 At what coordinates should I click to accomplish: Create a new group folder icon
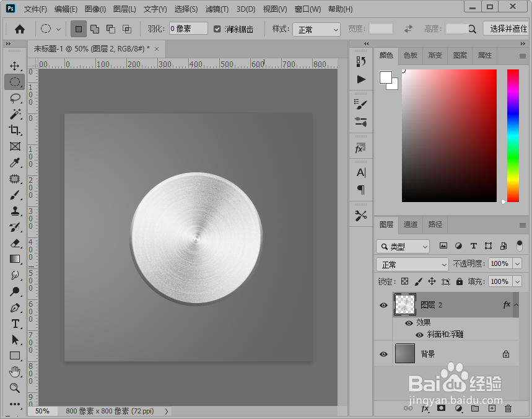tap(476, 408)
